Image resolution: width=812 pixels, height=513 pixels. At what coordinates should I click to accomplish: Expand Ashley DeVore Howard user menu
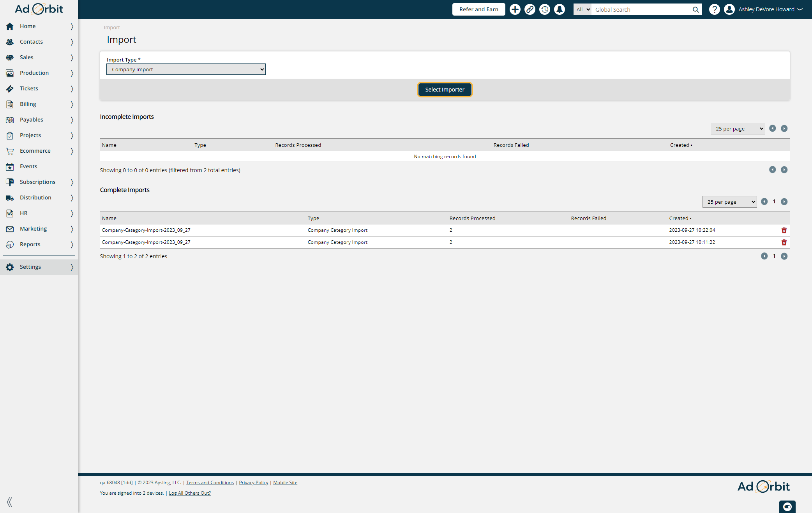pos(770,9)
